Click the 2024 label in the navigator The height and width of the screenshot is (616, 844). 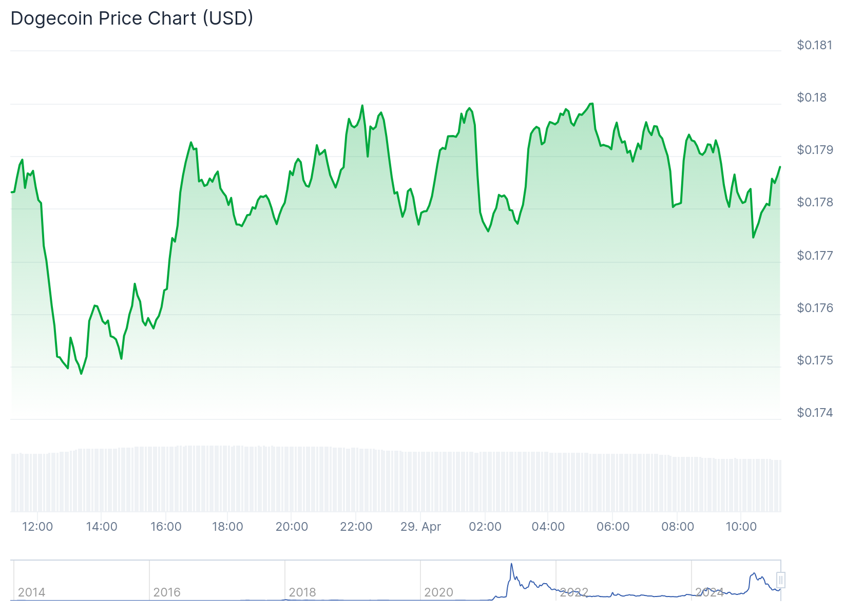click(709, 592)
